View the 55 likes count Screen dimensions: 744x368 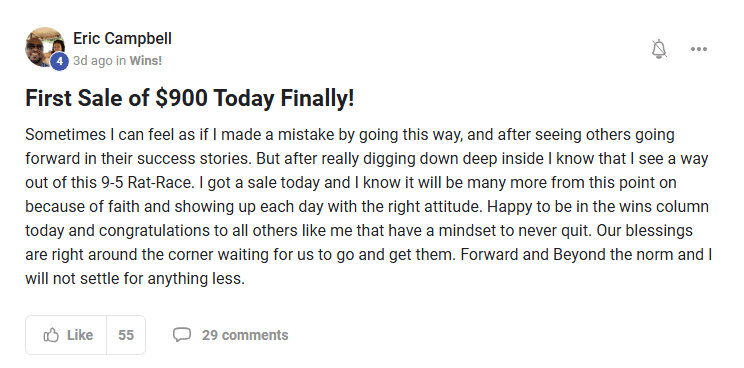pyautogui.click(x=126, y=335)
